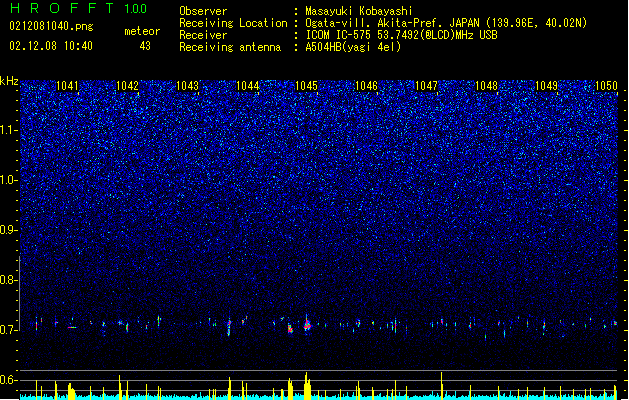Click the 0.9 kHz frequency label
This screenshot has height=400, width=629.
[x=8, y=230]
